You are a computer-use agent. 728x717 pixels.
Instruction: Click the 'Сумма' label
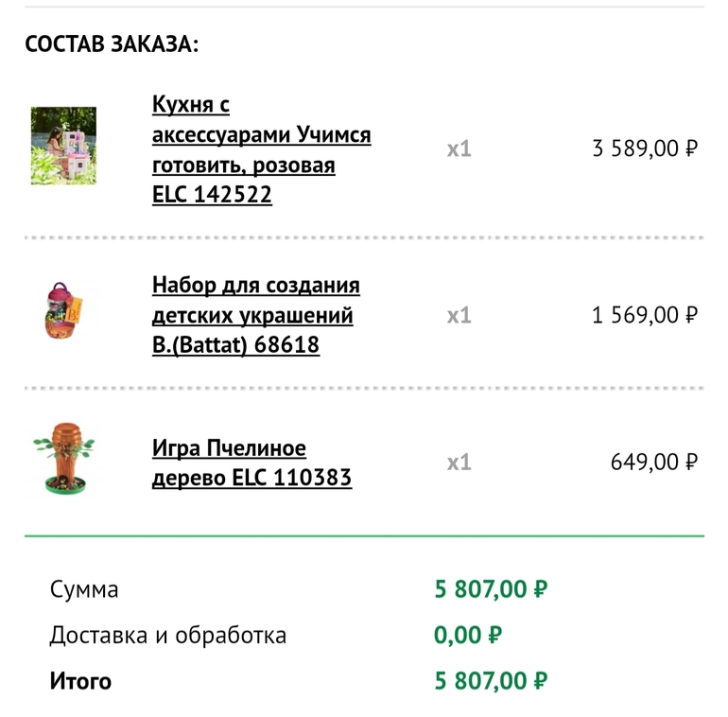pyautogui.click(x=84, y=589)
